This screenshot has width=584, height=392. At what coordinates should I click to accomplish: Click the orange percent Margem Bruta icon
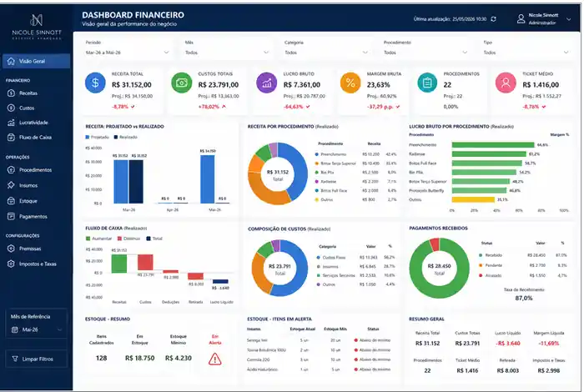click(350, 83)
